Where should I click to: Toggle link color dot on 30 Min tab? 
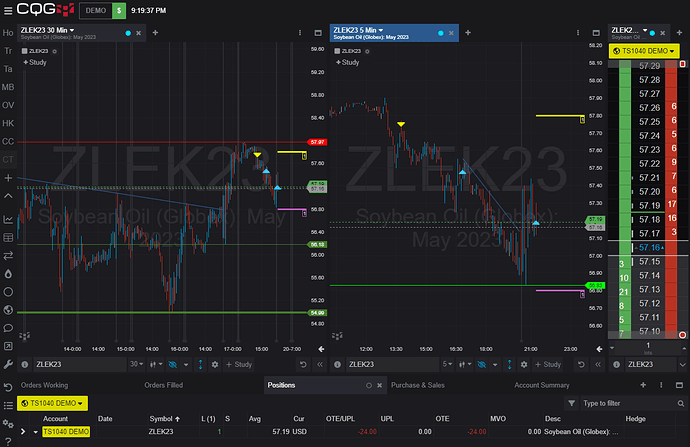[x=128, y=33]
